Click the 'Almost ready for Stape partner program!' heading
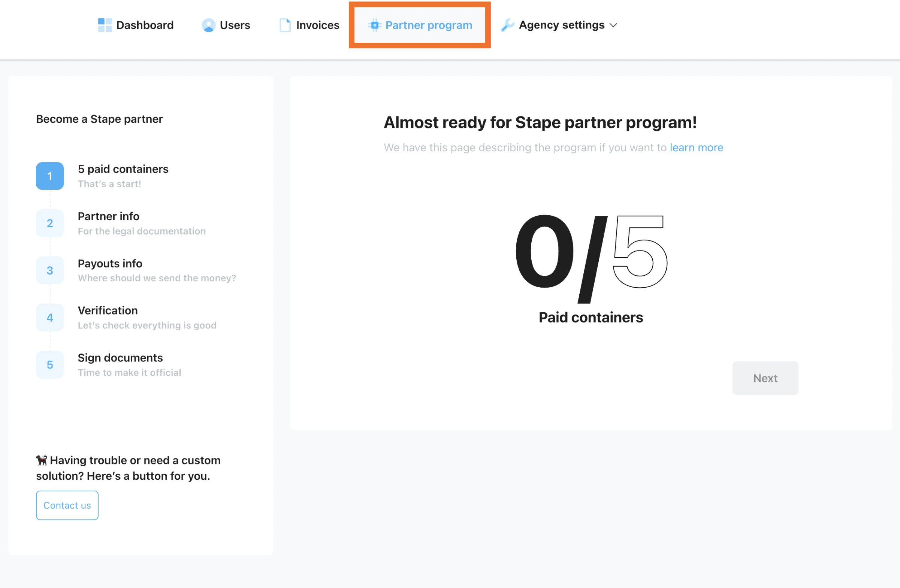The height and width of the screenshot is (588, 900). (x=540, y=122)
